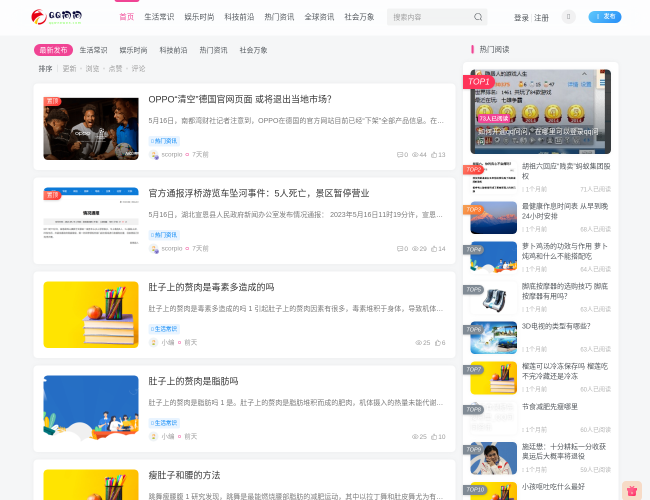
Task: Click views eye icon on OPPO article
Action: click(415, 155)
